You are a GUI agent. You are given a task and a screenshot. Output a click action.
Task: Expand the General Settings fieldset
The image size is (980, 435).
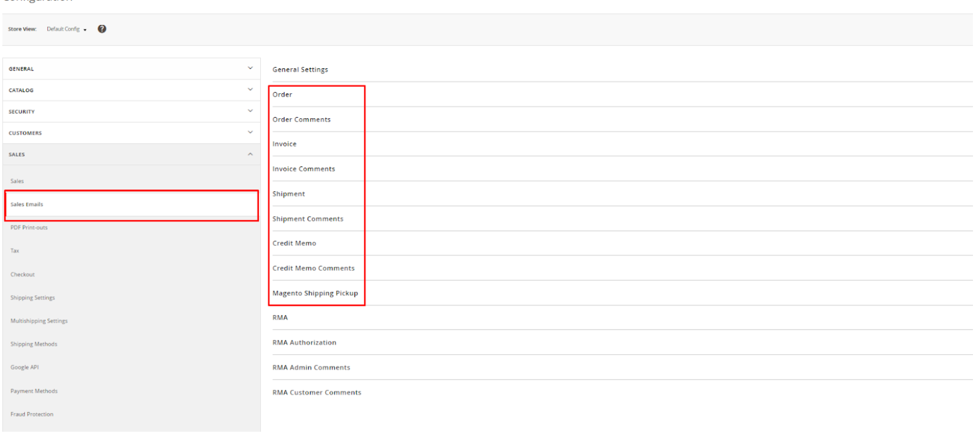[x=300, y=70]
